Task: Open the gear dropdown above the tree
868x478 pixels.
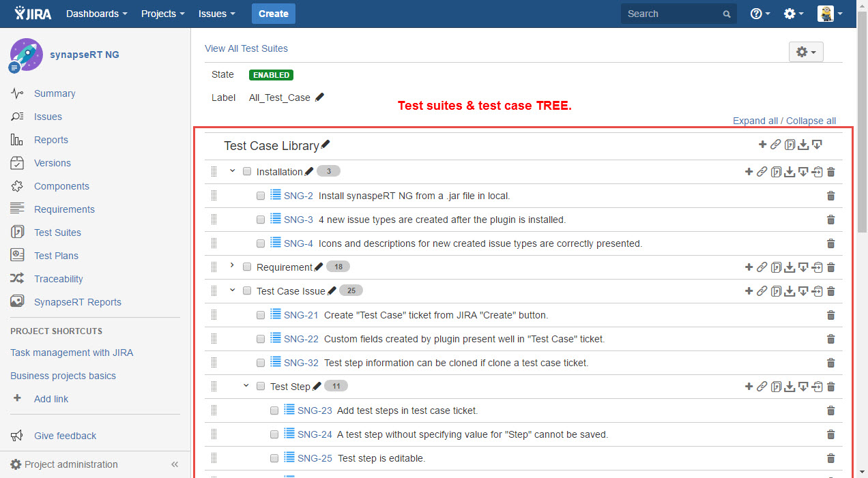Action: click(805, 52)
